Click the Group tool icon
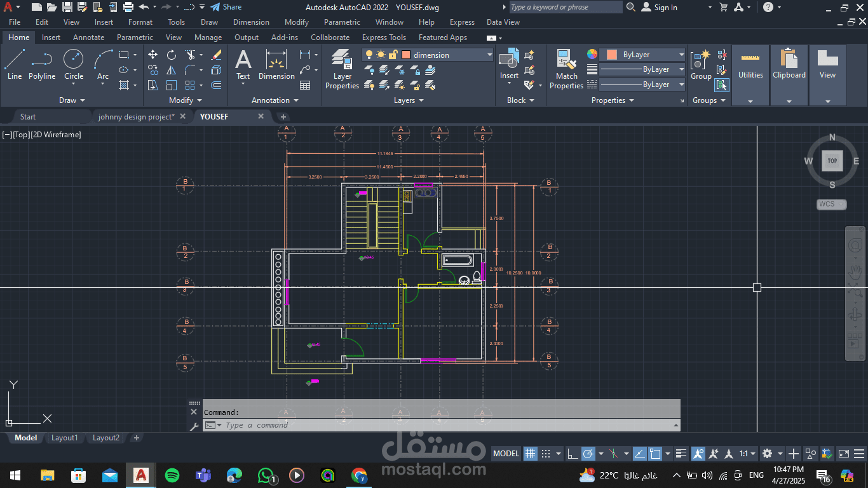The height and width of the screenshot is (488, 868). pyautogui.click(x=701, y=65)
